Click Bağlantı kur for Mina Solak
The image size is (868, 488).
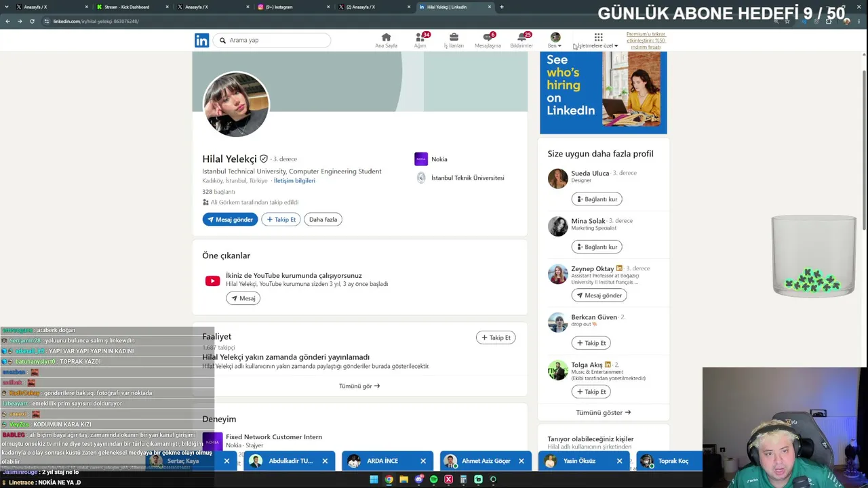pos(597,247)
